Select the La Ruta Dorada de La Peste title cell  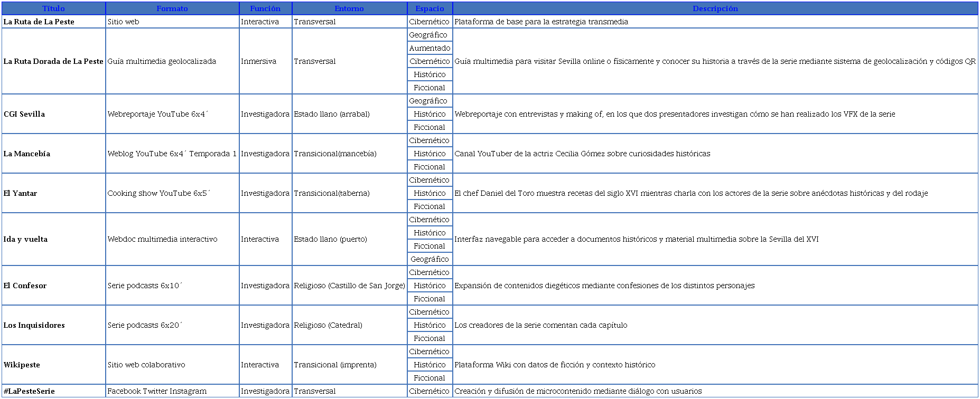(x=53, y=61)
